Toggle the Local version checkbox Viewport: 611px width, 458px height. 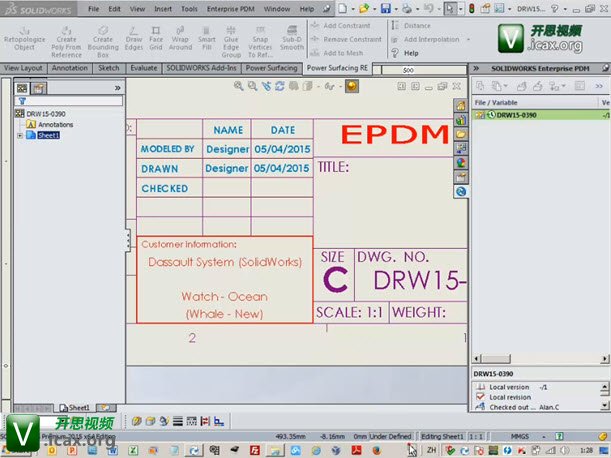pos(482,386)
